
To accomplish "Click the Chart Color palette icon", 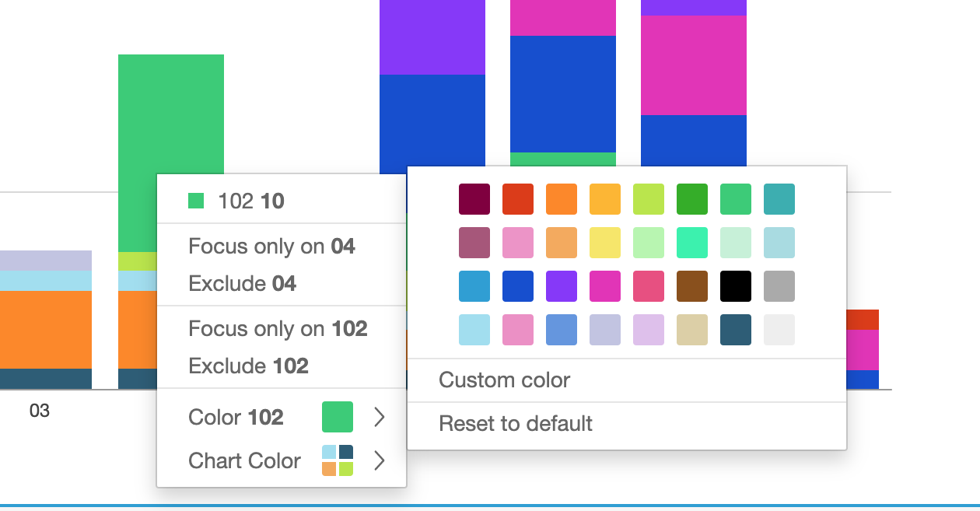I will tap(338, 461).
